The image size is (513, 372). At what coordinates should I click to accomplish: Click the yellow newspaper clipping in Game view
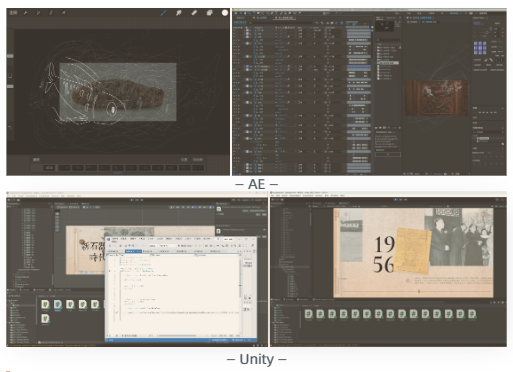tap(412, 251)
